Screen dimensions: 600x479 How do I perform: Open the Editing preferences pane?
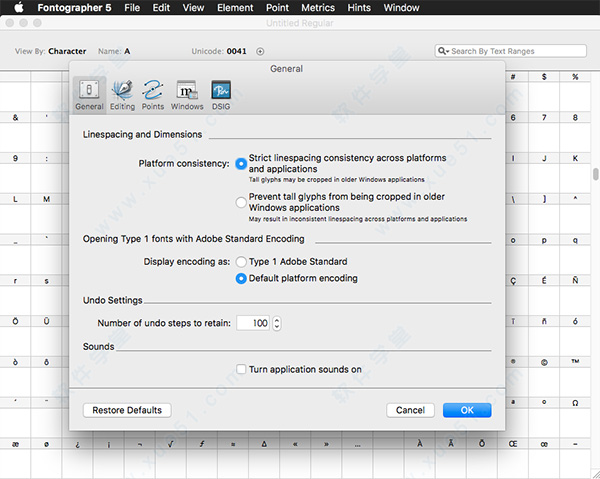pyautogui.click(x=122, y=94)
